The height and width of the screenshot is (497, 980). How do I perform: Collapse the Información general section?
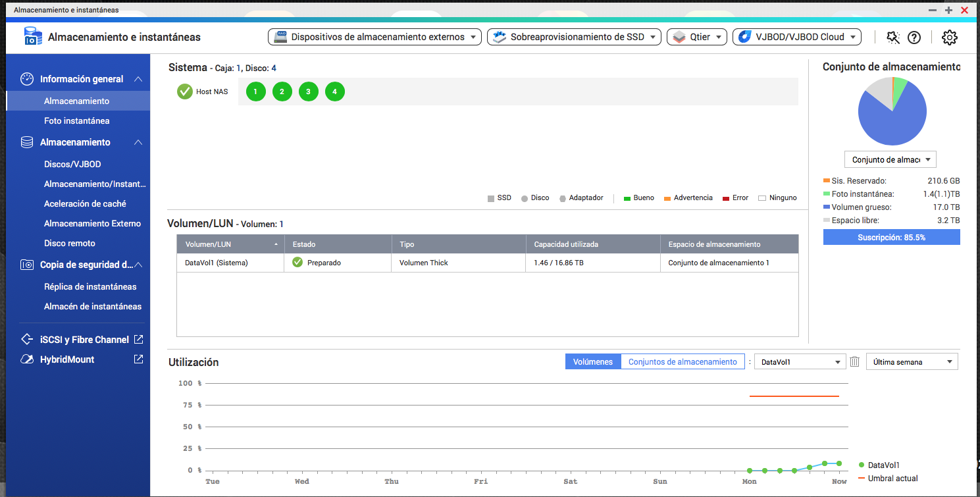click(x=138, y=79)
